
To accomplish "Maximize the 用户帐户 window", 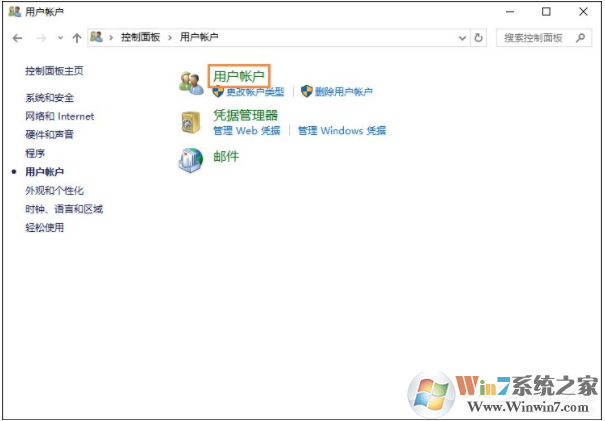I will pos(546,12).
